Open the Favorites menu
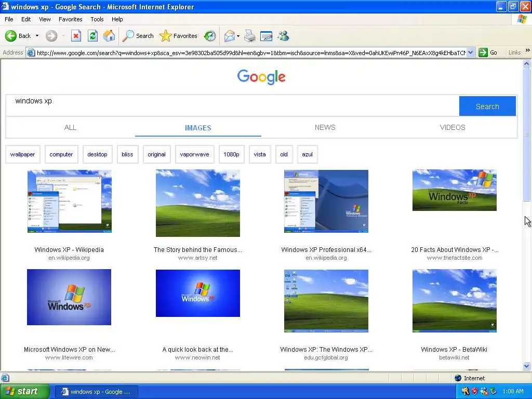The width and height of the screenshot is (532, 399). pos(71,19)
